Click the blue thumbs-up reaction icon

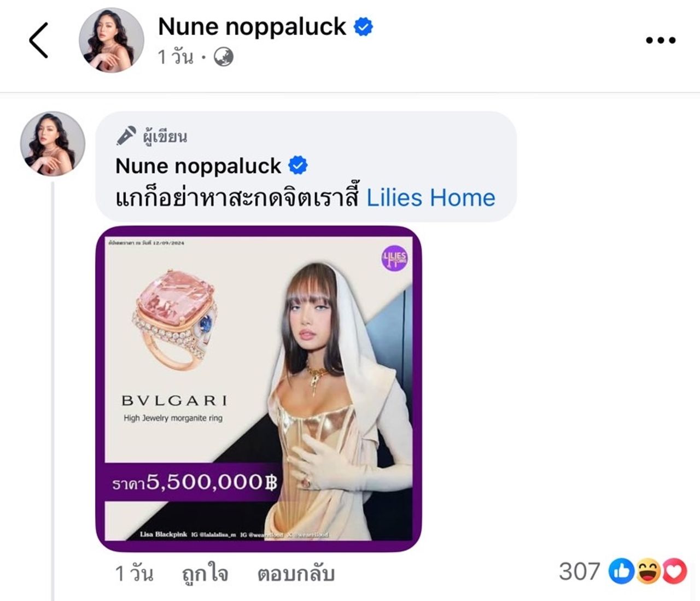(621, 571)
